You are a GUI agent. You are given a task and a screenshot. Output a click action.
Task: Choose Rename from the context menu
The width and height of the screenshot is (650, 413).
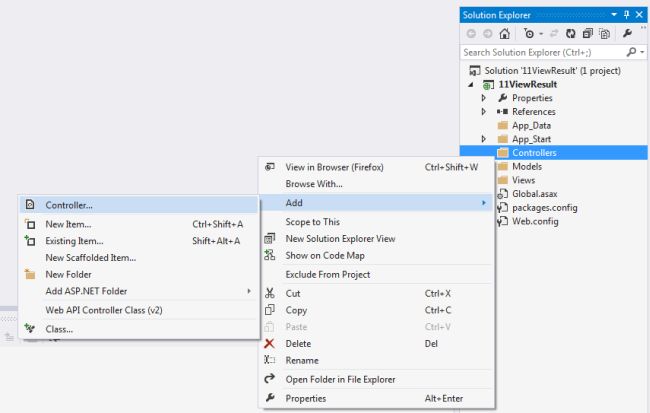click(x=376, y=361)
